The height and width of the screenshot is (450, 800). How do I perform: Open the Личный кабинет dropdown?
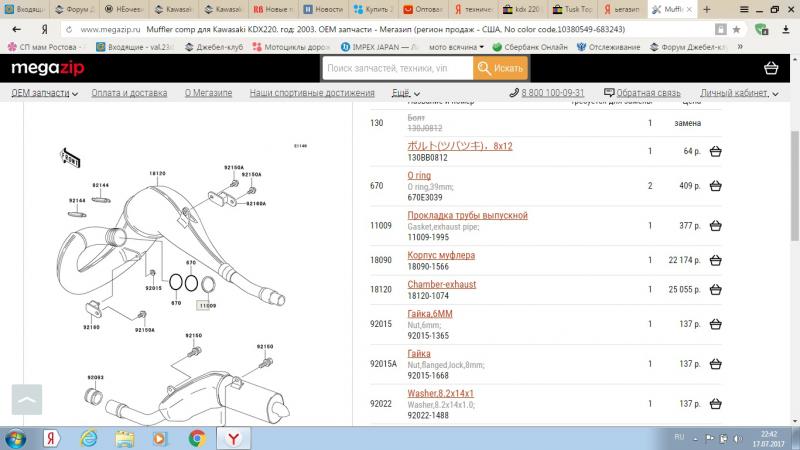coord(738,93)
